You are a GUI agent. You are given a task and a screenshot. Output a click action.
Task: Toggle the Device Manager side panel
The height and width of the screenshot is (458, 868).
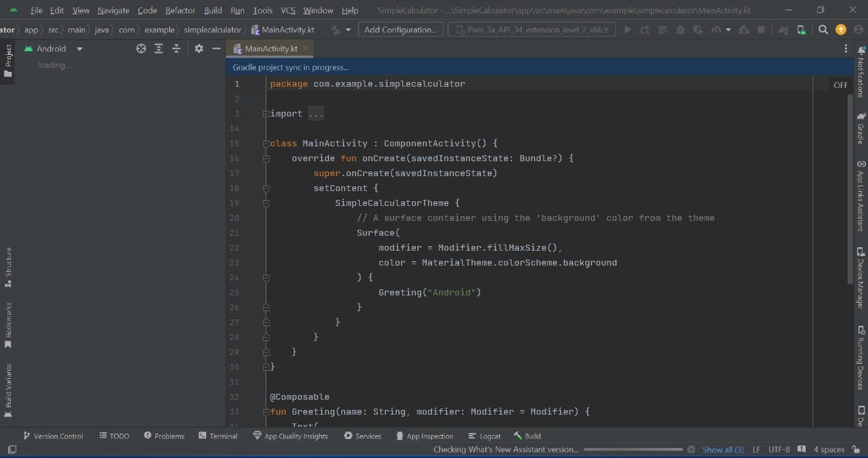click(861, 278)
